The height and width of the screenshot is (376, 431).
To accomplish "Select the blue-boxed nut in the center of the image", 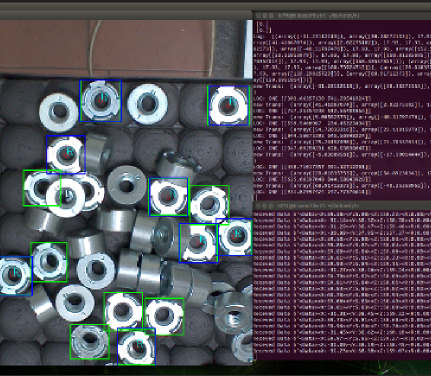I will pos(168,197).
